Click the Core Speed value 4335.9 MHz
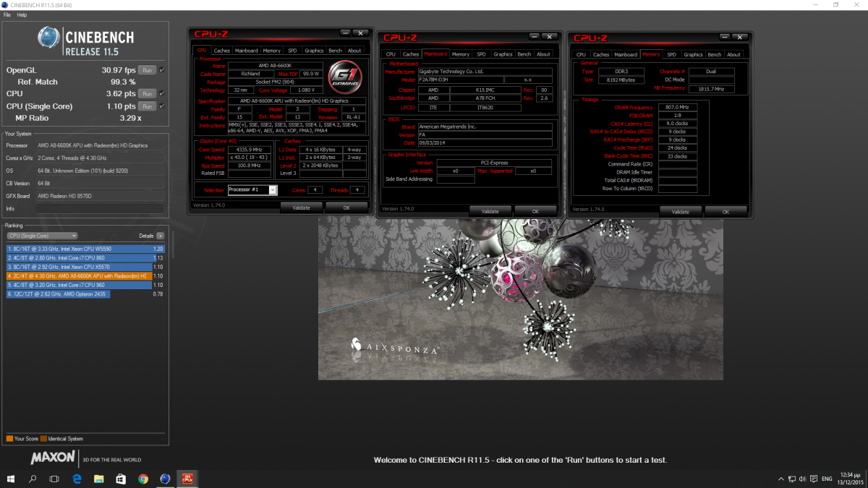This screenshot has height=488, width=868. click(x=250, y=148)
